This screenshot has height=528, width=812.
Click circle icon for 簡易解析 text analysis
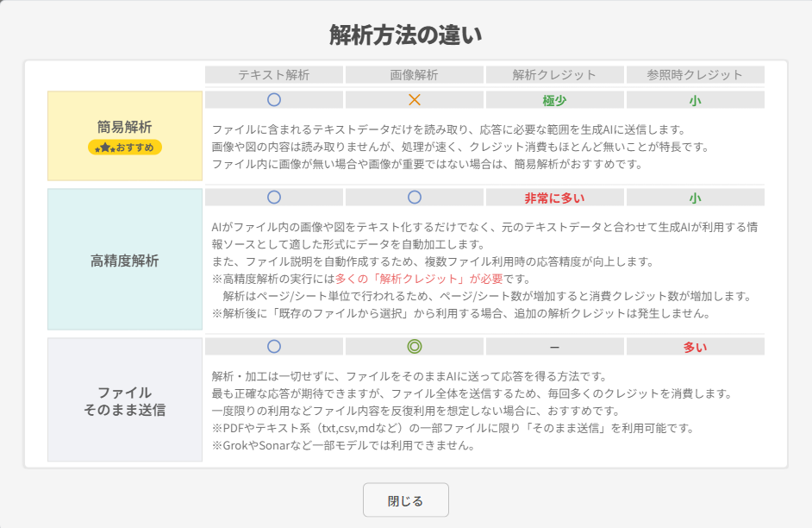coord(274,100)
